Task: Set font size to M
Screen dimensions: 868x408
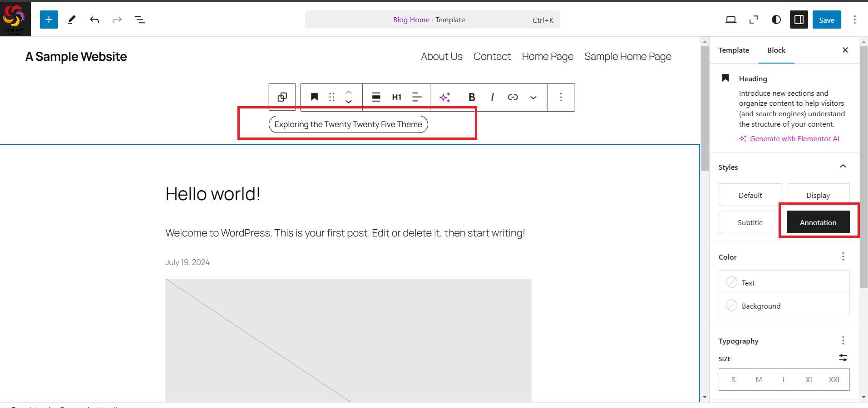Action: coord(759,379)
